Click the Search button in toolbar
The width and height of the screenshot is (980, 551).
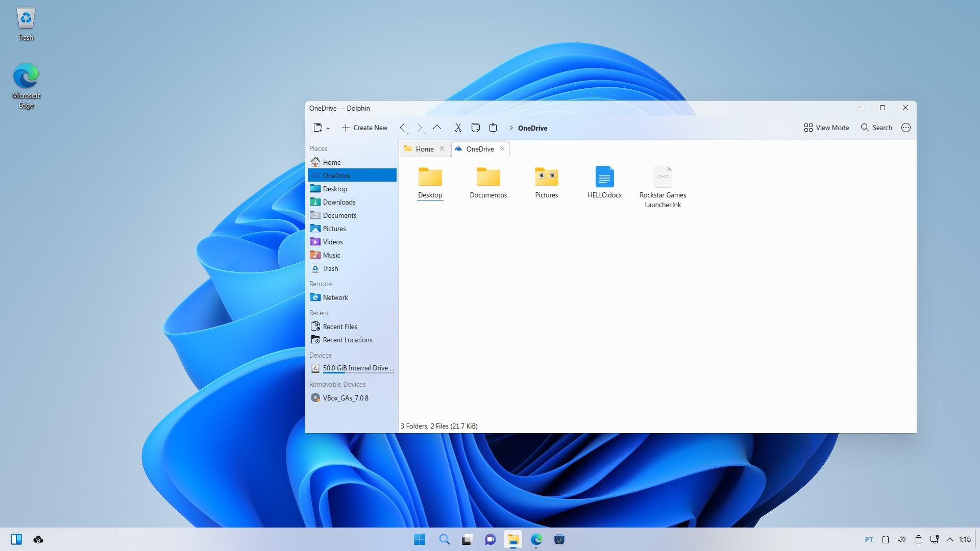876,128
